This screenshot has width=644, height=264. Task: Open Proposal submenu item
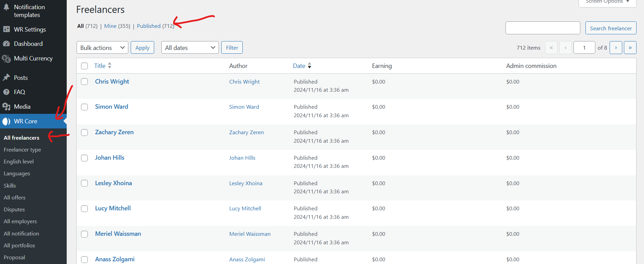(x=14, y=257)
